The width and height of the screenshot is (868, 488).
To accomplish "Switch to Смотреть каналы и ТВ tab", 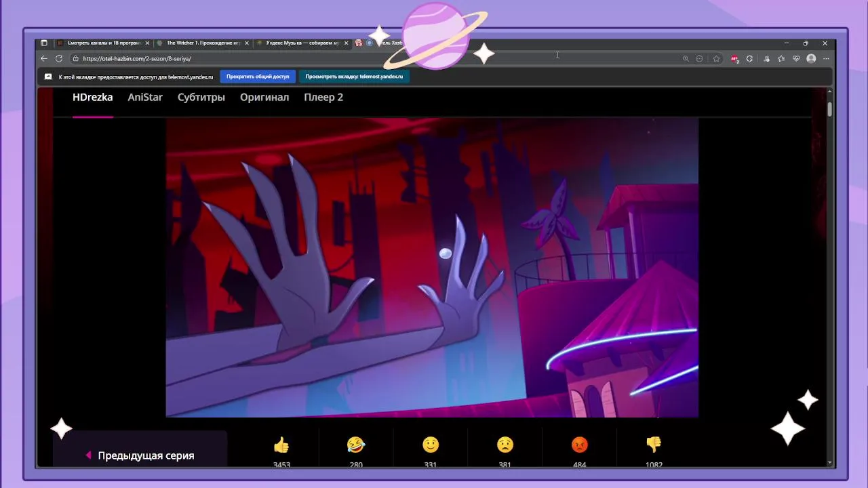I will click(x=102, y=43).
